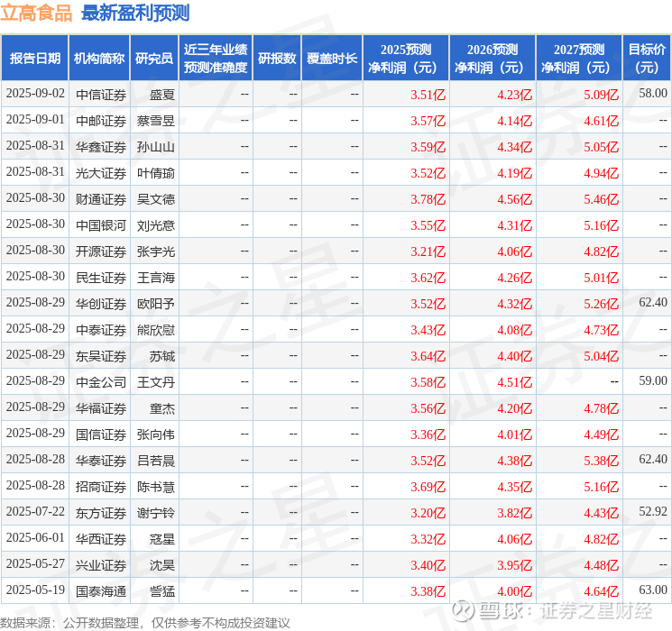Click the 研究员 column header
Image resolution: width=672 pixels, height=631 pixels.
154,59
